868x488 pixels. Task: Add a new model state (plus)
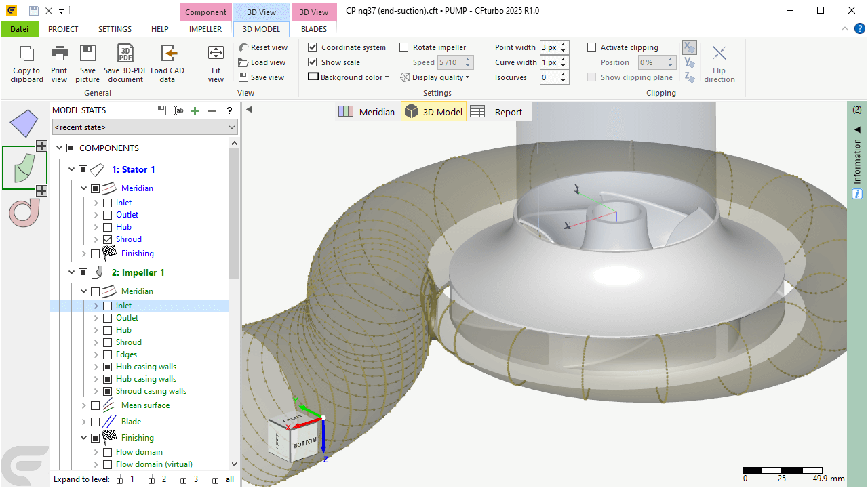(x=195, y=110)
